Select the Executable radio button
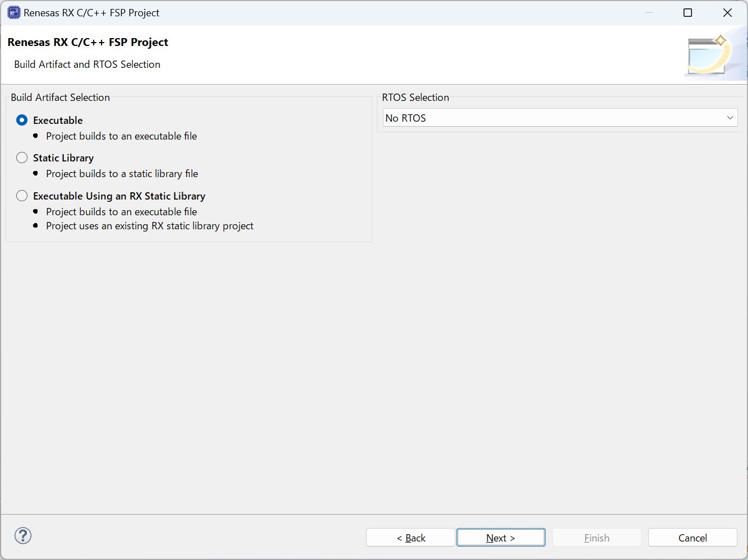The height and width of the screenshot is (560, 748). [x=22, y=120]
